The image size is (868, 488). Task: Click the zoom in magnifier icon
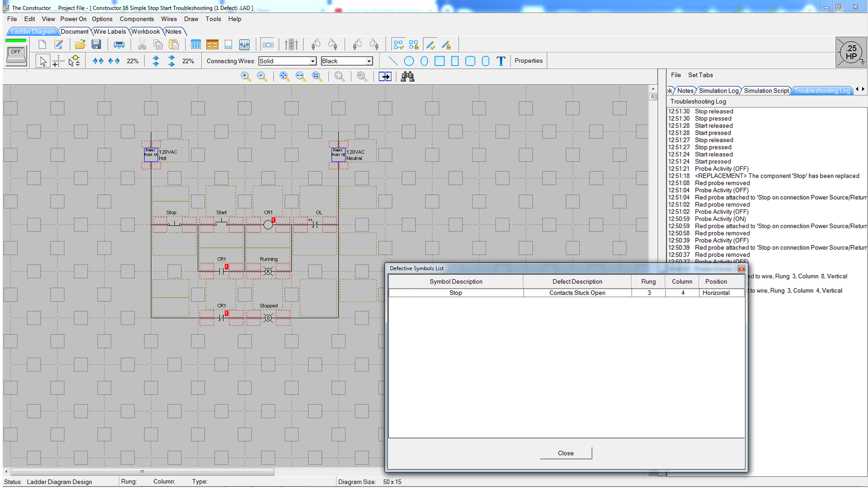click(x=245, y=76)
